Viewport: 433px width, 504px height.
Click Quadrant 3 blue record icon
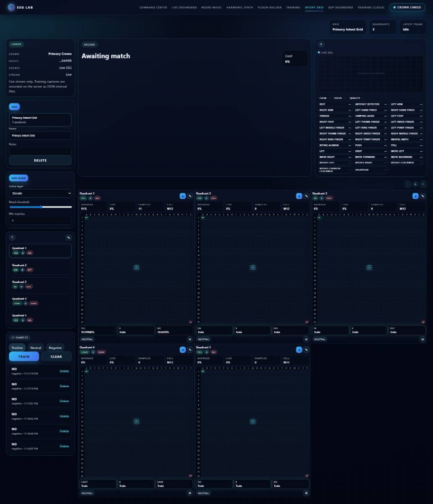[415, 196]
